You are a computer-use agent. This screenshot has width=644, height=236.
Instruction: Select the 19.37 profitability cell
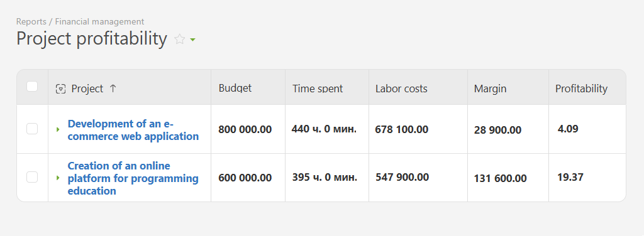tap(570, 178)
